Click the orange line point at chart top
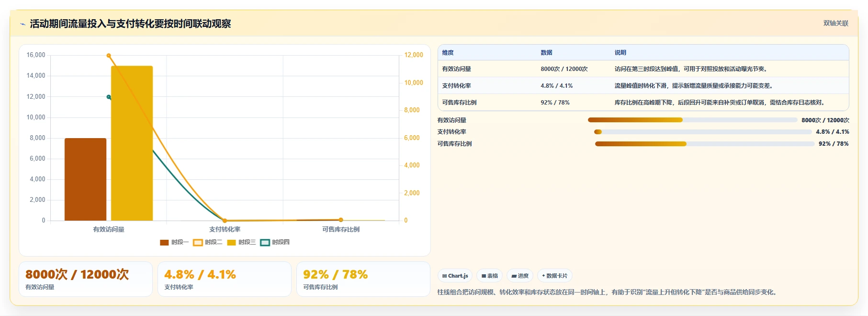This screenshot has width=868, height=316. pos(109,56)
